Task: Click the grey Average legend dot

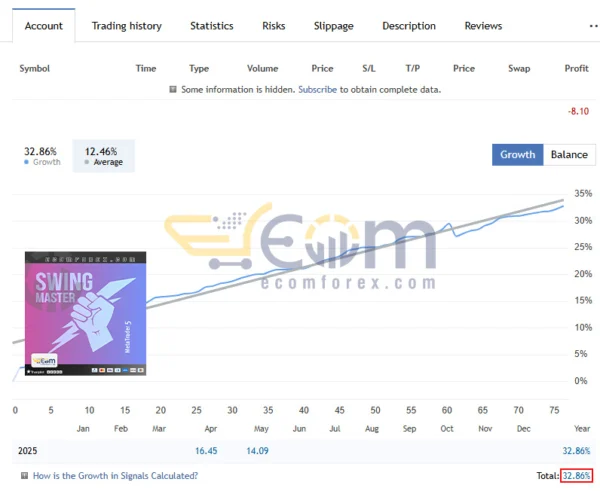Action: pyautogui.click(x=87, y=162)
